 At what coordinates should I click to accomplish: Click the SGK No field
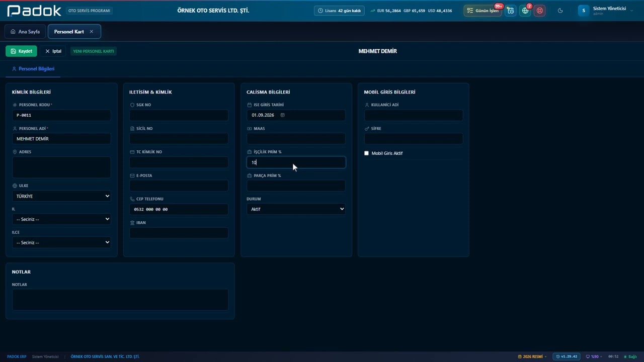(179, 115)
